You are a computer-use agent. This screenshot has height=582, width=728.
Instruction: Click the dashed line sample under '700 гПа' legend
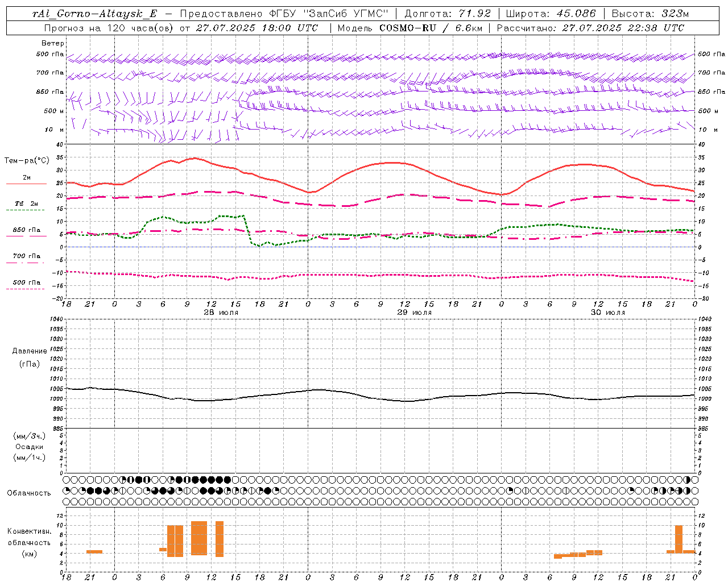tap(25, 263)
